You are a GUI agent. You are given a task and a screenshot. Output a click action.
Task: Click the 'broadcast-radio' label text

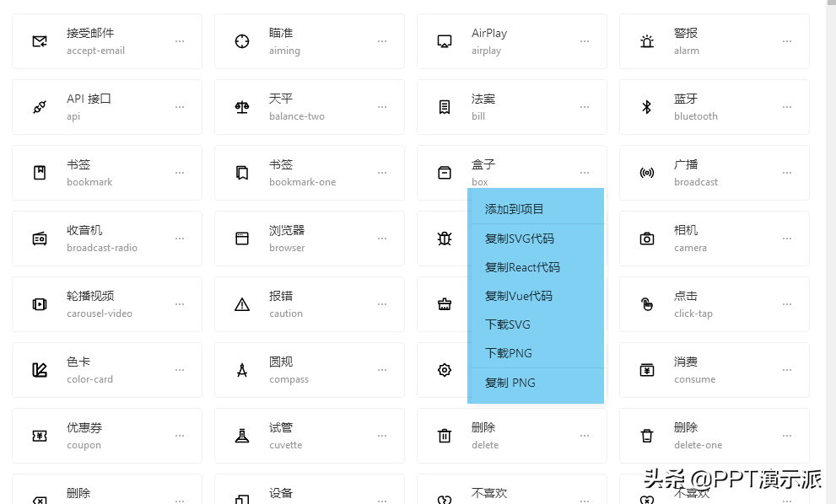coord(102,248)
